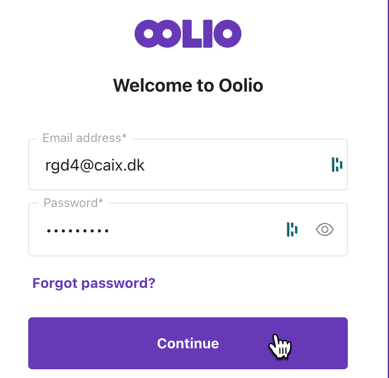The height and width of the screenshot is (378, 389).
Task: Click the word Continue on purple button
Action: (188, 343)
